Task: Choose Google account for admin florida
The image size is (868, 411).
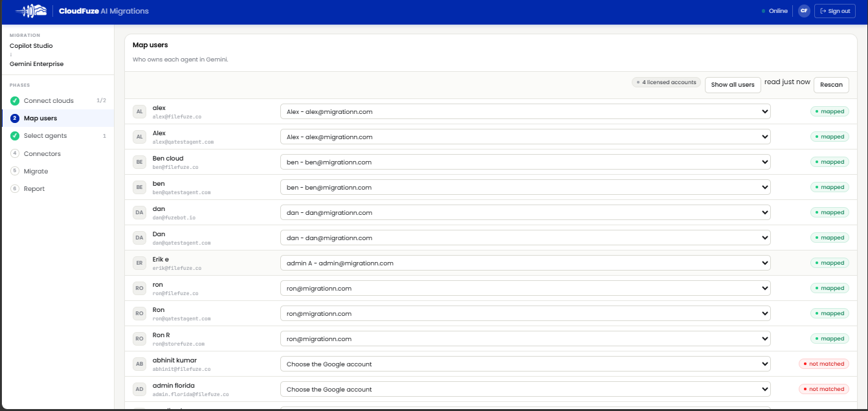Action: 526,389
